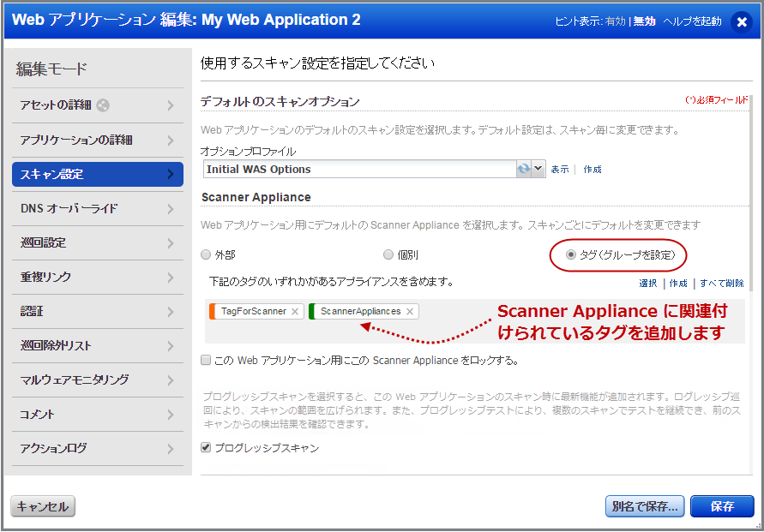Expand the DNS オーバーライド section
764x532 pixels.
coord(94,208)
